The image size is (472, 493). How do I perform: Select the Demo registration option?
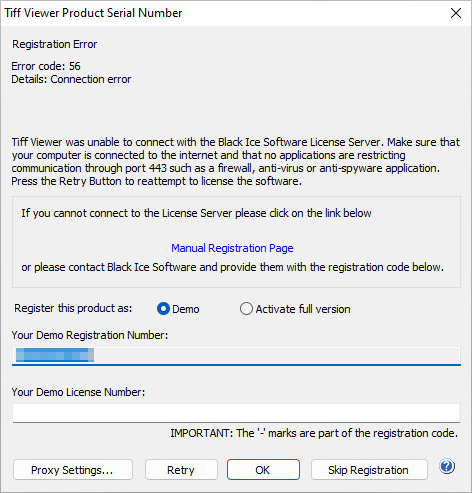[x=163, y=309]
